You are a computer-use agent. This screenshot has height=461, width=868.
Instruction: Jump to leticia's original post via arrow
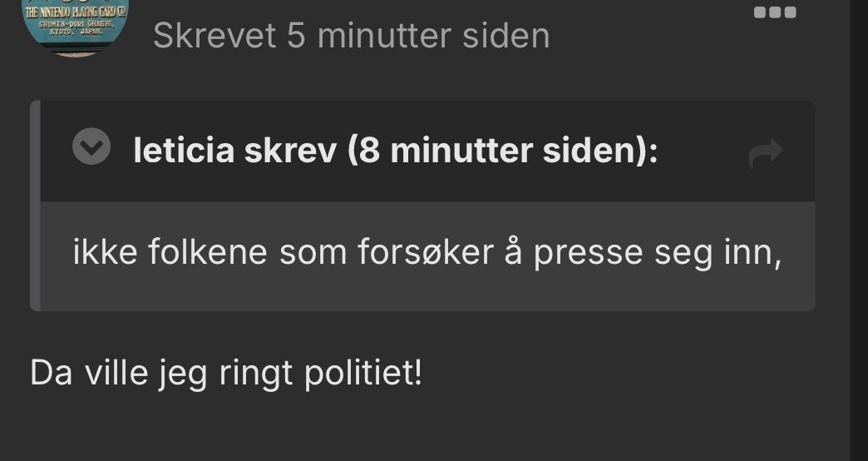(766, 153)
